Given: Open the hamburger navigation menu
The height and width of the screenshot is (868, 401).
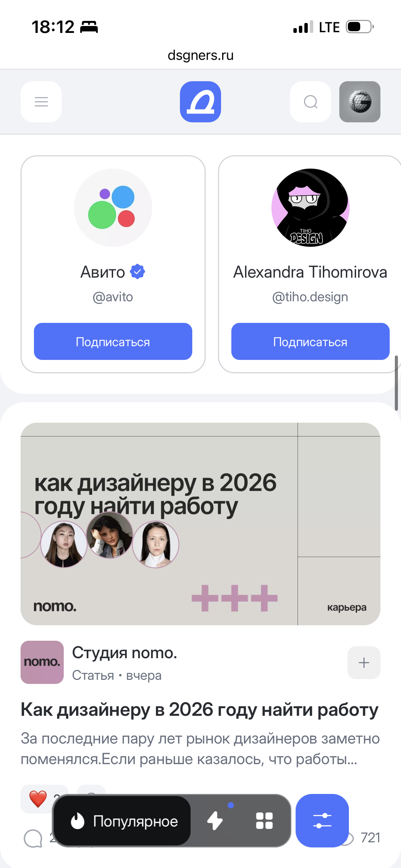Looking at the screenshot, I should 40,101.
